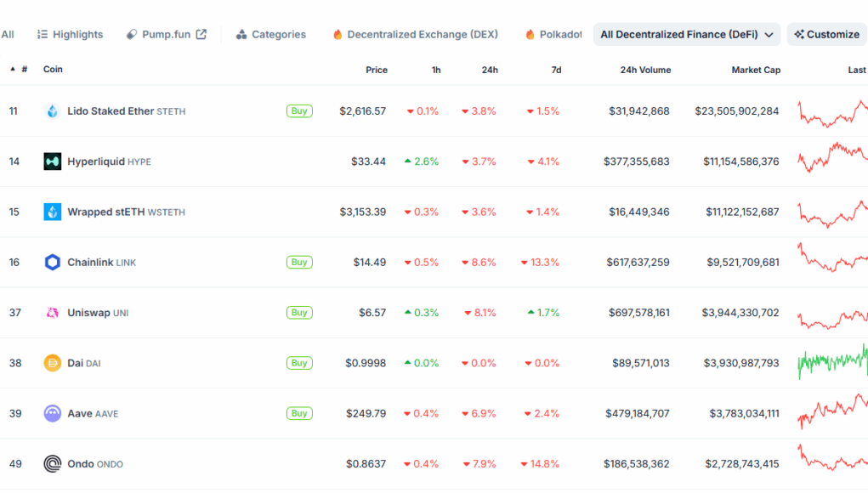Open the Uniswap UNI coin page

[x=98, y=313]
